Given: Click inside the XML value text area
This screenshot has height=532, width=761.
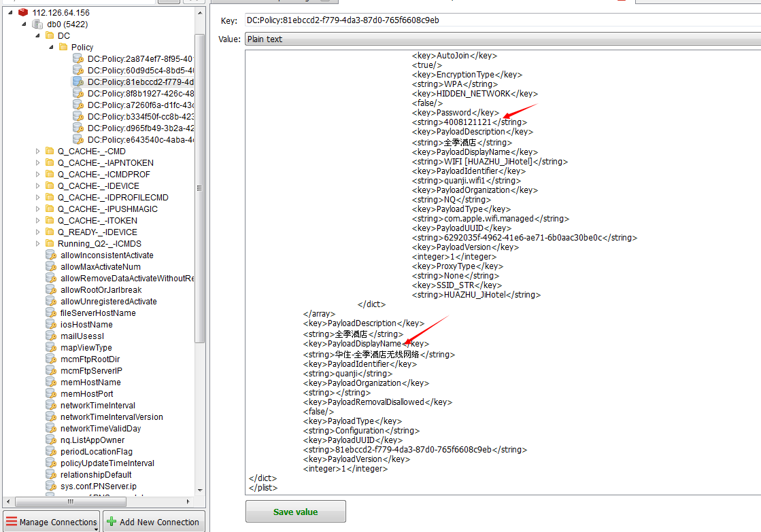Looking at the screenshot, I should coord(503,272).
